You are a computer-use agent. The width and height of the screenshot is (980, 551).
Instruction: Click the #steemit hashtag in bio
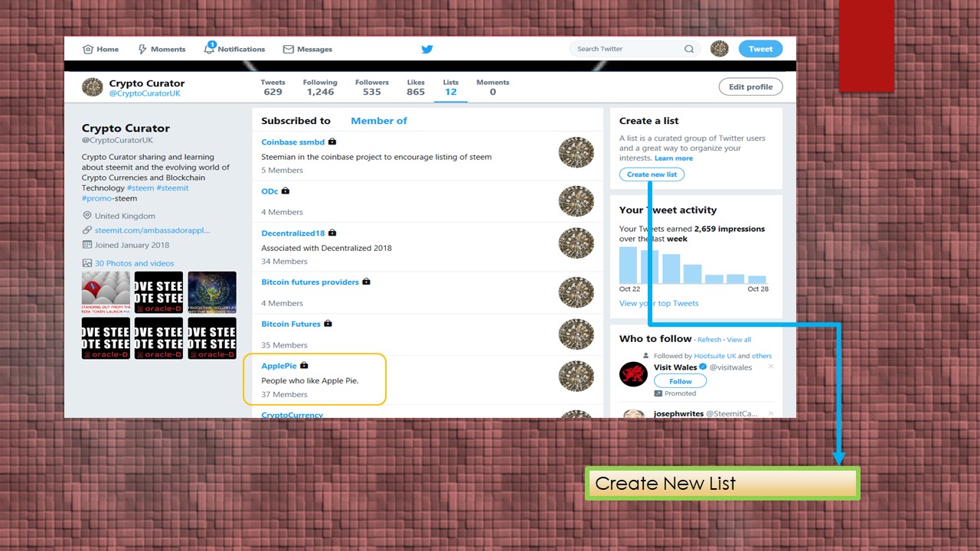pyautogui.click(x=172, y=188)
